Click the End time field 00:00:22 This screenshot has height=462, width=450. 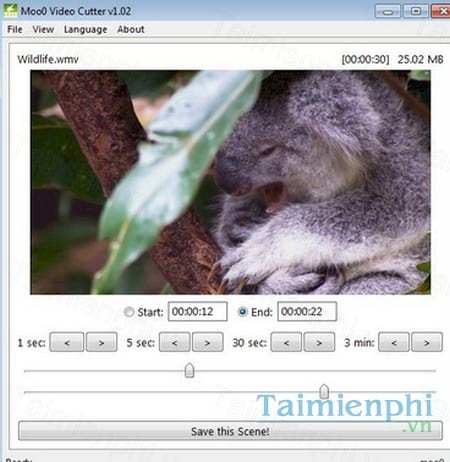pyautogui.click(x=307, y=312)
